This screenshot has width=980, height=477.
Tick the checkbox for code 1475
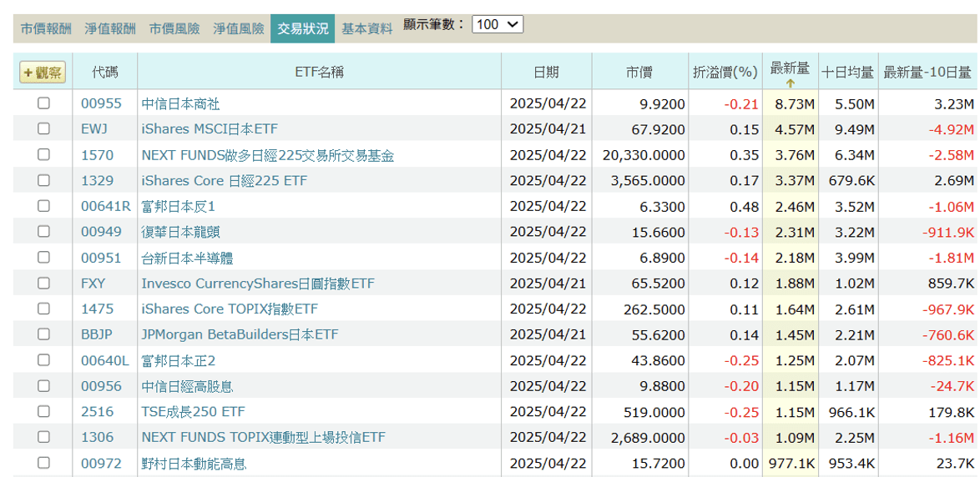[x=43, y=309]
